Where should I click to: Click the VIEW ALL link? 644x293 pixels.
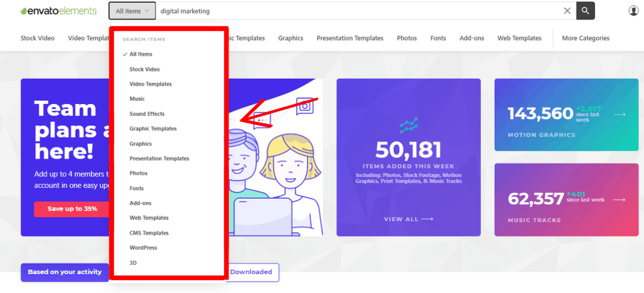click(408, 219)
